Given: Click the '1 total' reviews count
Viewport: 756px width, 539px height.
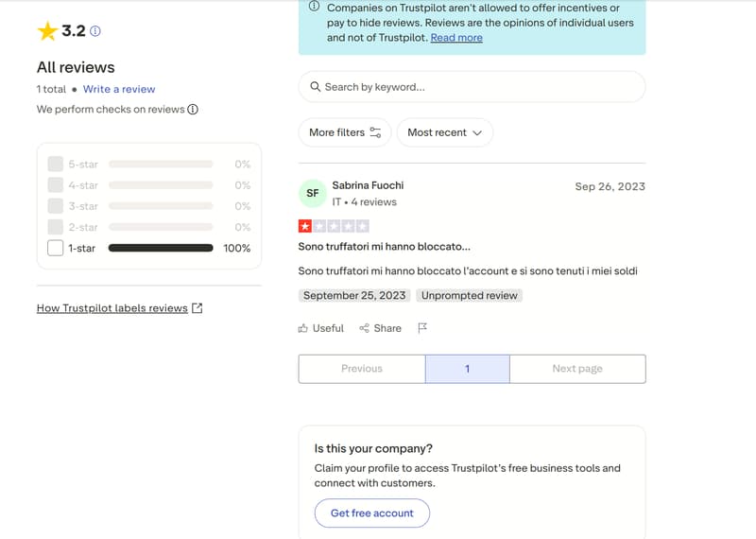Looking at the screenshot, I should [51, 89].
